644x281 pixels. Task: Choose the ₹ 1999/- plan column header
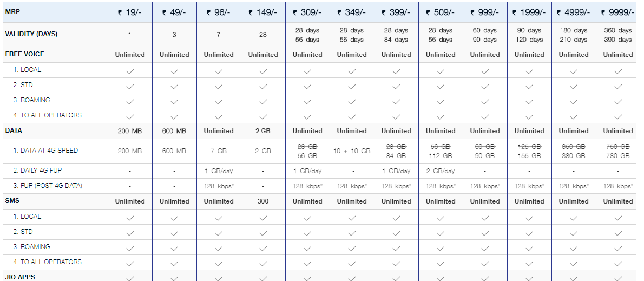529,12
